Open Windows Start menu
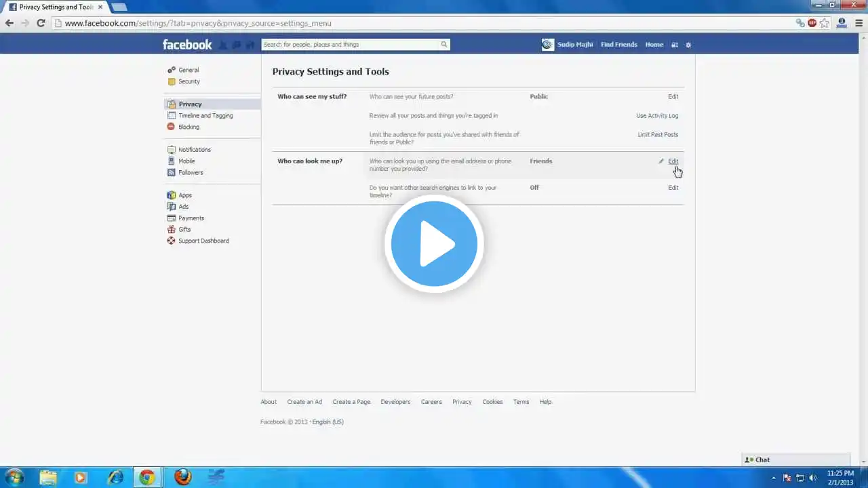Viewport: 868px width, 488px height. pos(14,477)
